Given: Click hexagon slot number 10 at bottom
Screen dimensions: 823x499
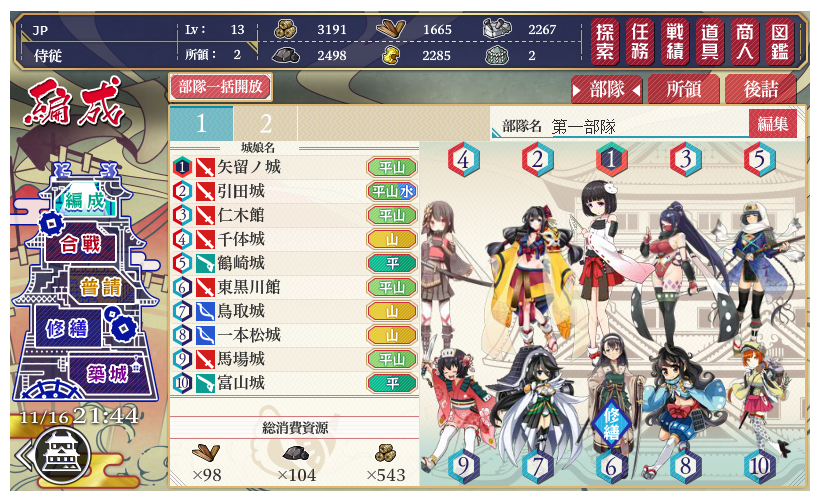Looking at the screenshot, I should [x=759, y=466].
